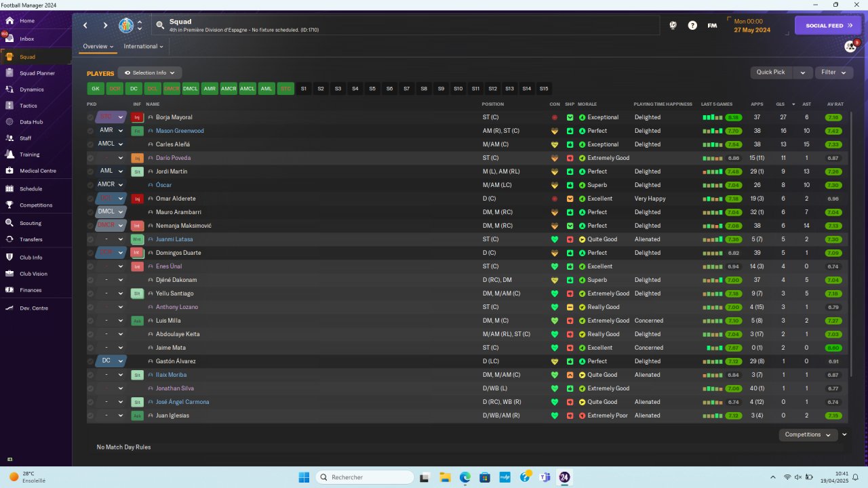Open the Finances section
Image resolution: width=868 pixels, height=488 pixels.
(x=31, y=290)
